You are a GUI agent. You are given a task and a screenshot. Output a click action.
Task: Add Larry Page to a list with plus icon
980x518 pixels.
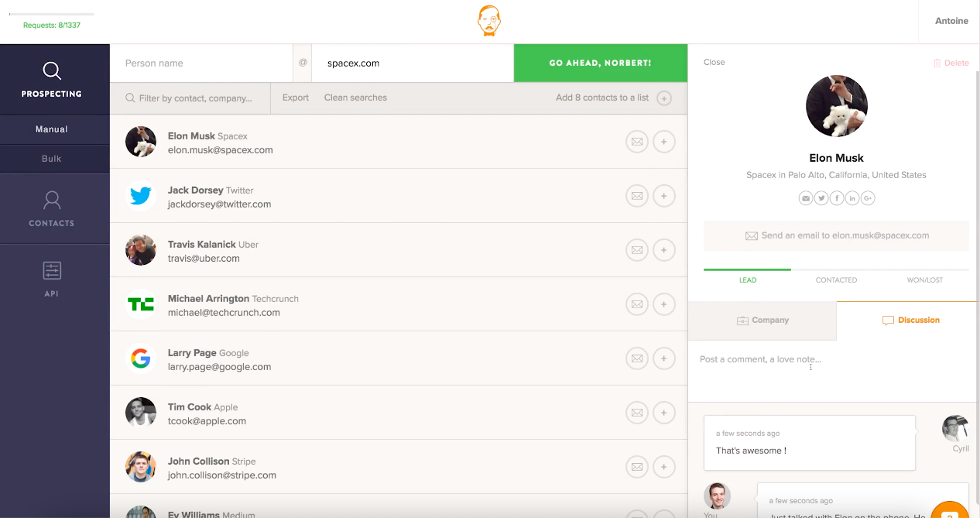[664, 359]
